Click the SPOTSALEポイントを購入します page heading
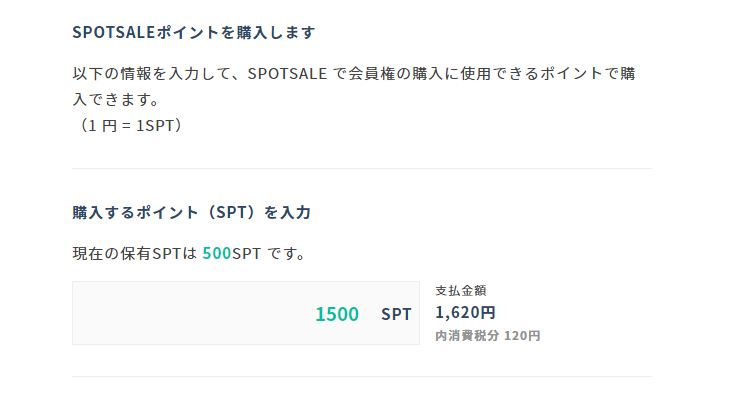743x396 pixels. click(x=194, y=32)
